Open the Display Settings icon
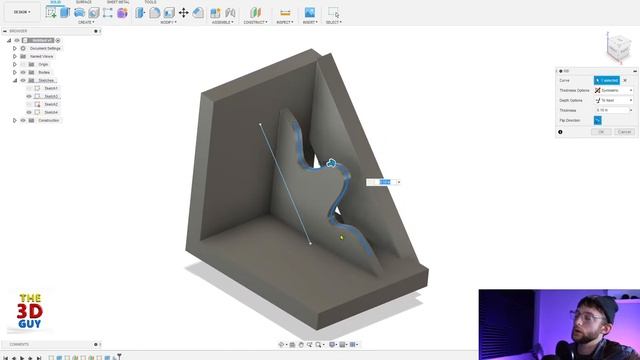 (x=332, y=345)
